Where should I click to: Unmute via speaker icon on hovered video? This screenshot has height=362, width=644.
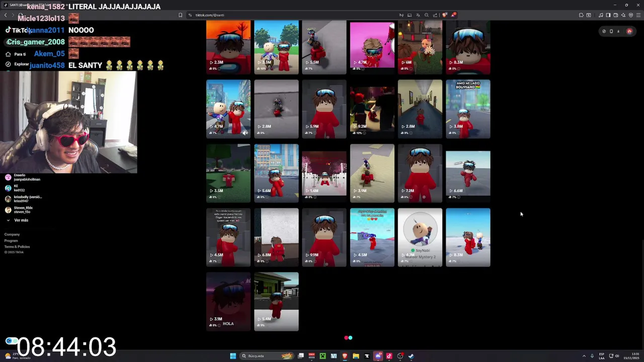pyautogui.click(x=245, y=133)
